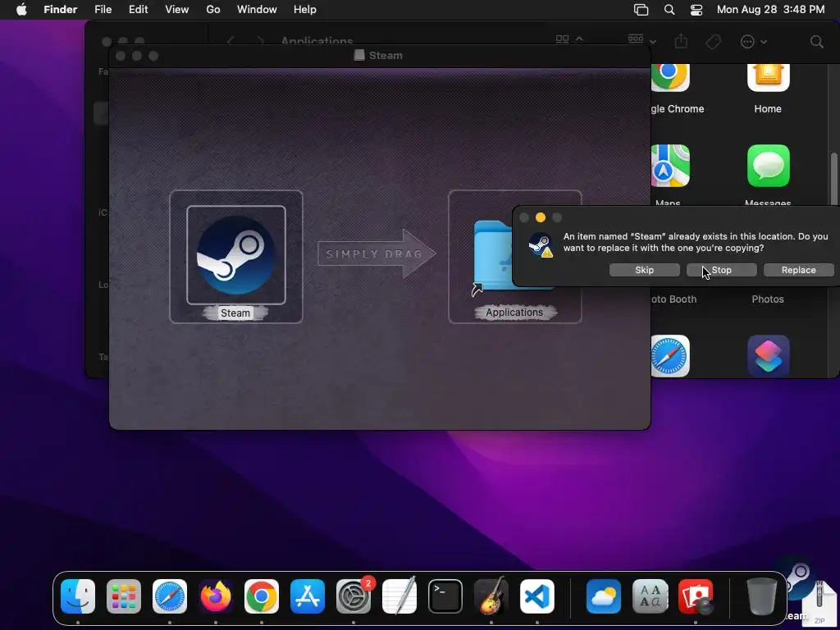Open Font Book from the Dock
The height and width of the screenshot is (630, 840).
coord(650,596)
